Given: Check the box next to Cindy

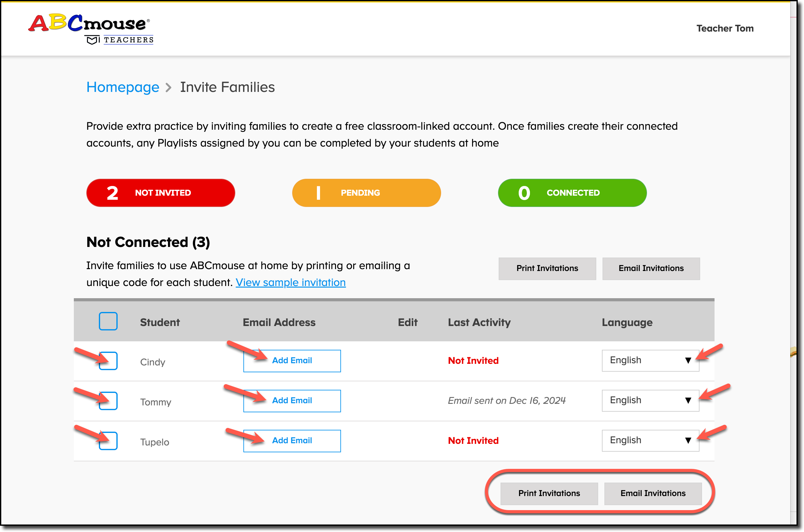Looking at the screenshot, I should tap(108, 361).
